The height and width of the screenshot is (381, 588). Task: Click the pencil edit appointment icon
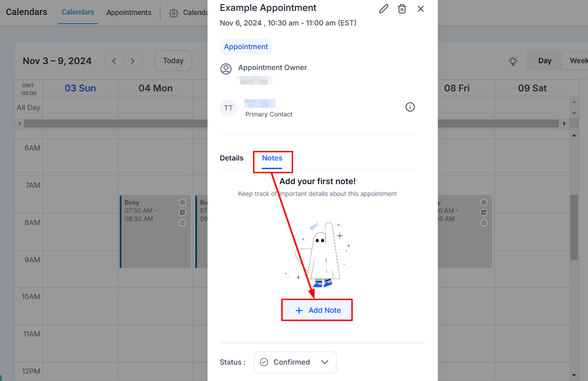(384, 9)
